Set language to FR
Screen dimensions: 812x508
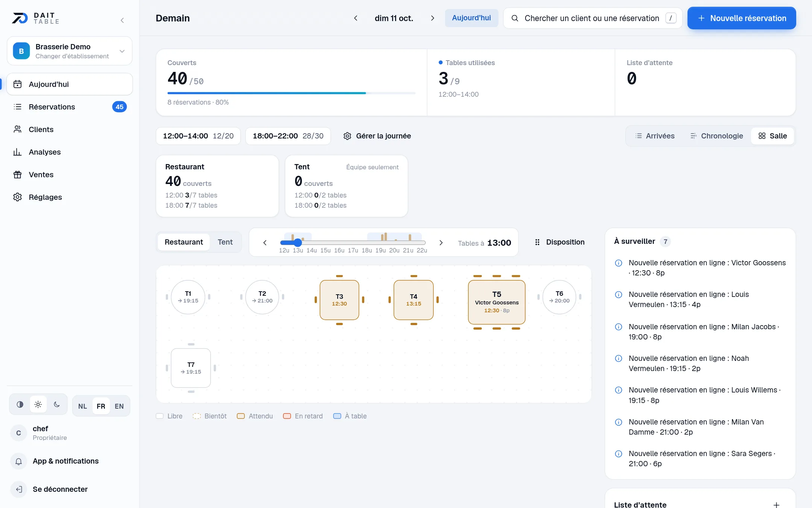[101, 406]
